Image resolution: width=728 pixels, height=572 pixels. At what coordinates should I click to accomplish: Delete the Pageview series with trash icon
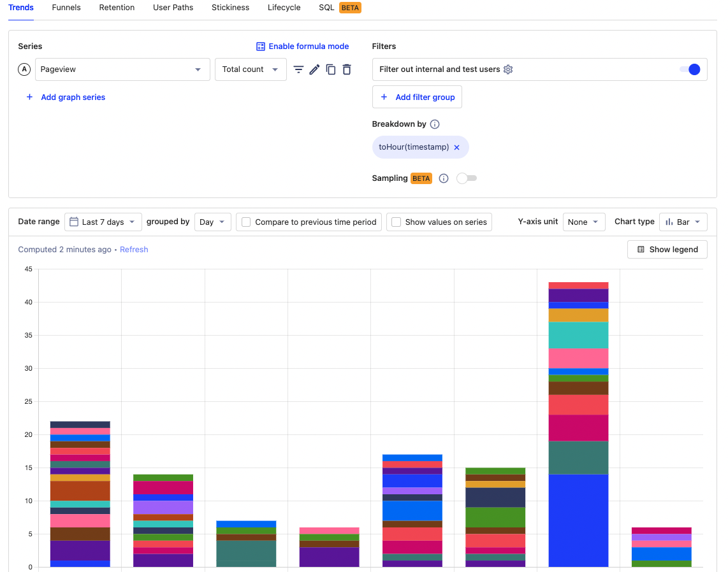347,69
